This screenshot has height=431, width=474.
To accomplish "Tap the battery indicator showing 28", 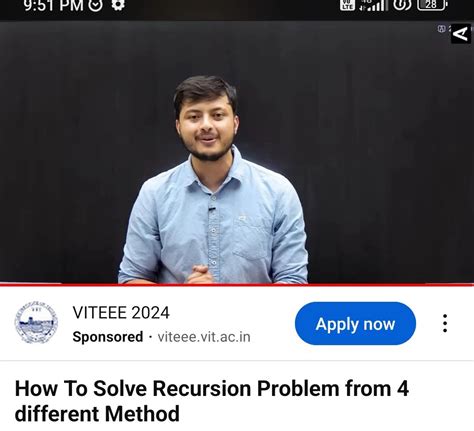I will tap(432, 5).
